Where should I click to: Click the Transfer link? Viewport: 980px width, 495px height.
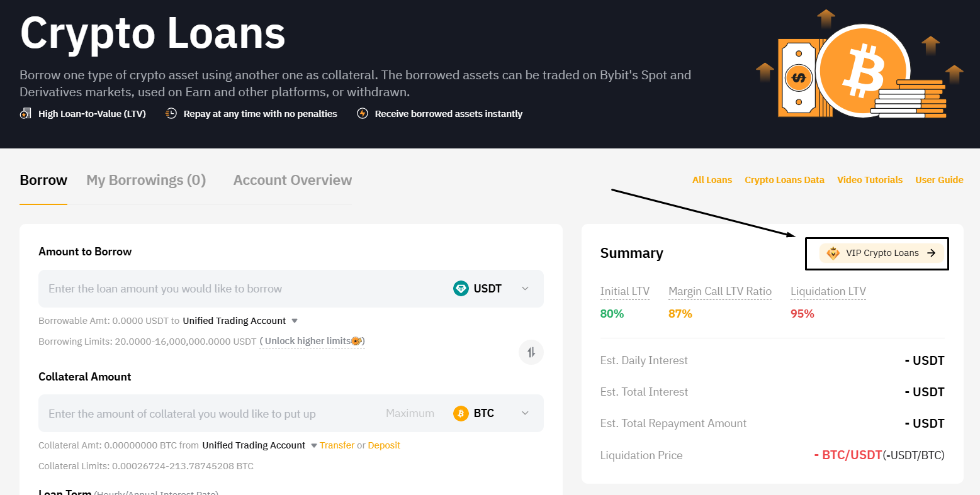click(x=337, y=445)
